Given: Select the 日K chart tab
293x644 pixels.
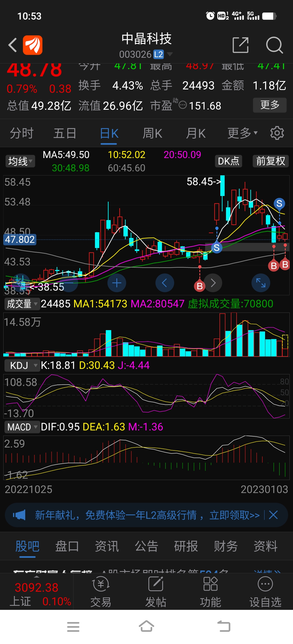Looking at the screenshot, I should tap(109, 133).
